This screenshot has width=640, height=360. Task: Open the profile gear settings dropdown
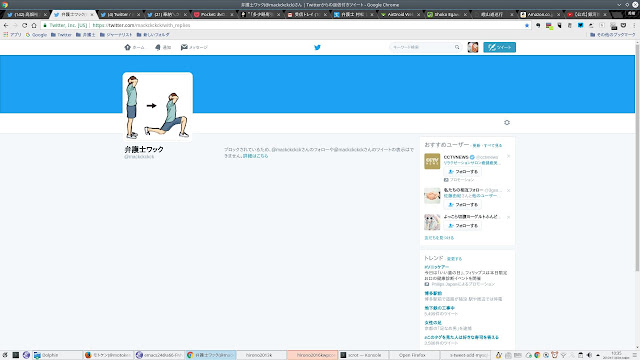point(507,122)
